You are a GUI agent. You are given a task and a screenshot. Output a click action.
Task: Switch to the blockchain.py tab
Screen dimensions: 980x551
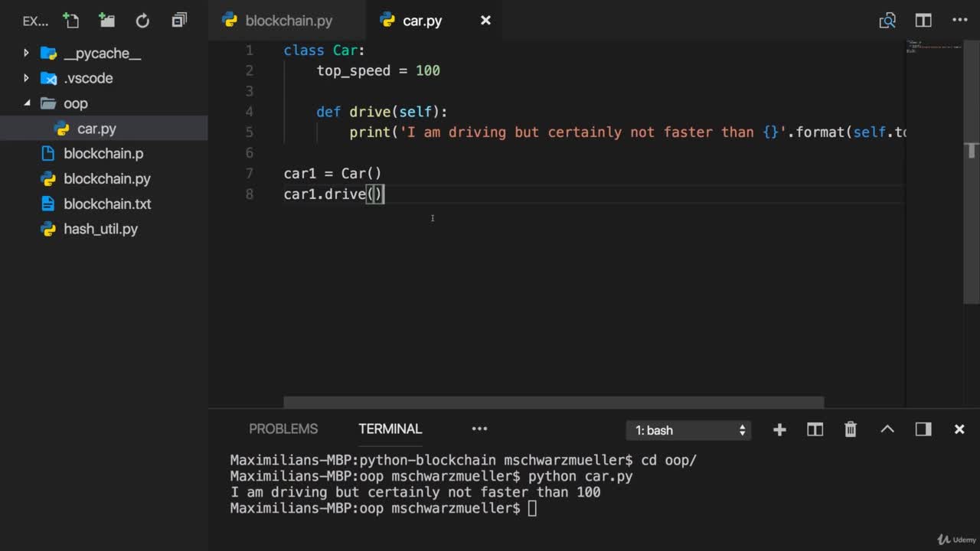pyautogui.click(x=288, y=21)
